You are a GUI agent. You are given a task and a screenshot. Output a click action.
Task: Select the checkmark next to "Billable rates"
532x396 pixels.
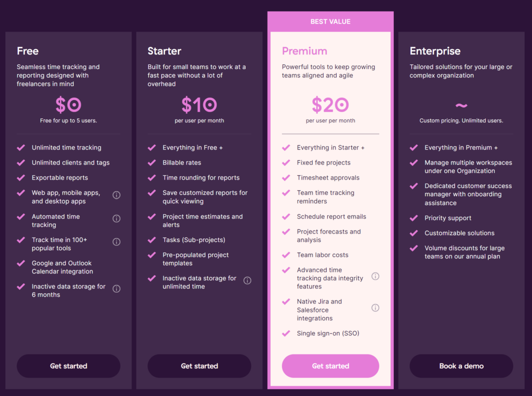(153, 162)
